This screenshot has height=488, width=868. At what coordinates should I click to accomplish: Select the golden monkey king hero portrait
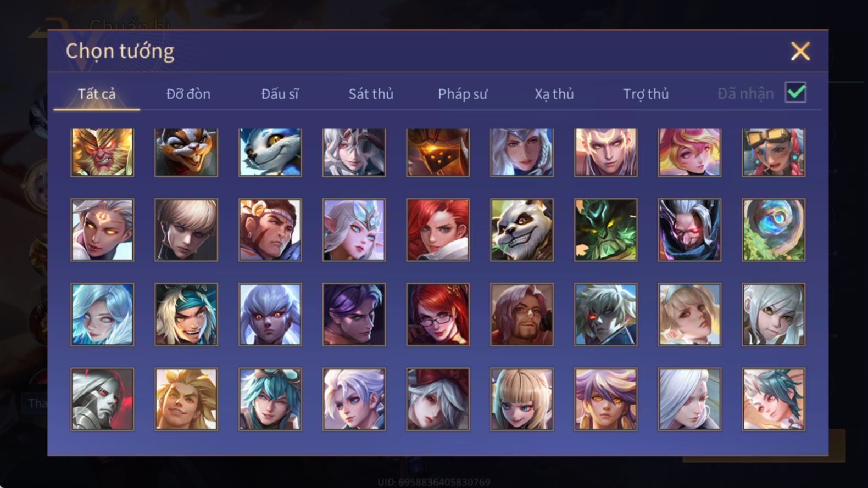point(102,153)
